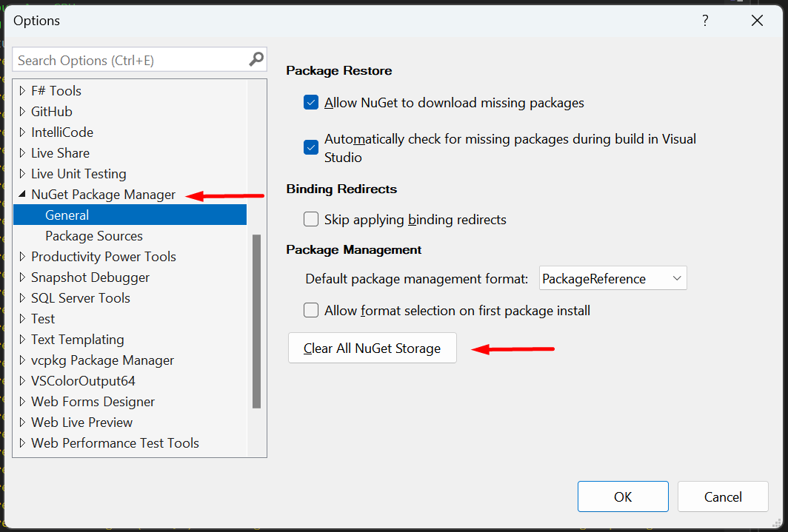This screenshot has height=532, width=788.
Task: Expand the Live Unit Testing section
Action: click(x=21, y=173)
